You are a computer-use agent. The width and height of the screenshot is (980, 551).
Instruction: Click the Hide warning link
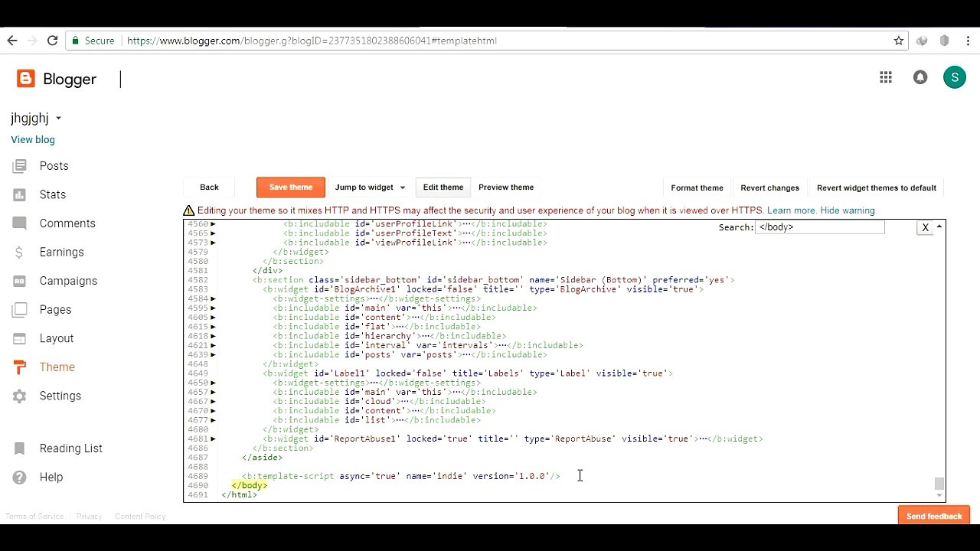(847, 210)
